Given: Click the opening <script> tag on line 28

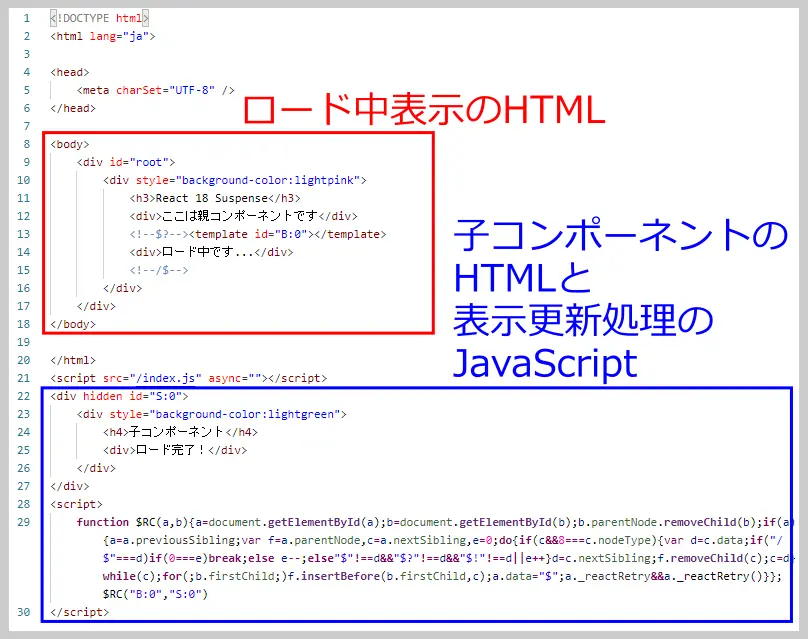Looking at the screenshot, I should [76, 505].
